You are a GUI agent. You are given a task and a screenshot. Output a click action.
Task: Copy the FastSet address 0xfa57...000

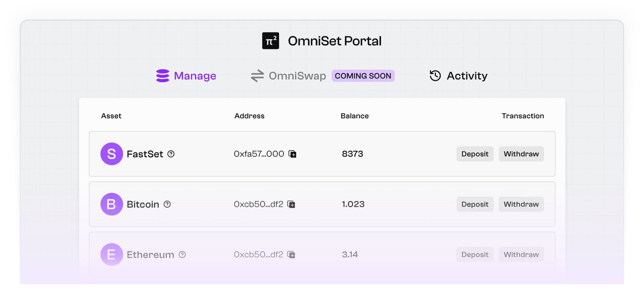tap(292, 154)
